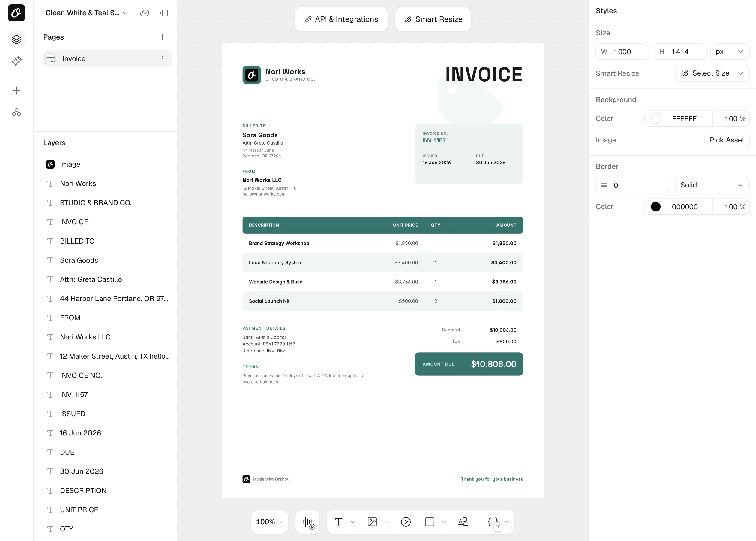The height and width of the screenshot is (541, 756).
Task: Select the Attn: Greta Castillo layer
Action: tap(107, 279)
